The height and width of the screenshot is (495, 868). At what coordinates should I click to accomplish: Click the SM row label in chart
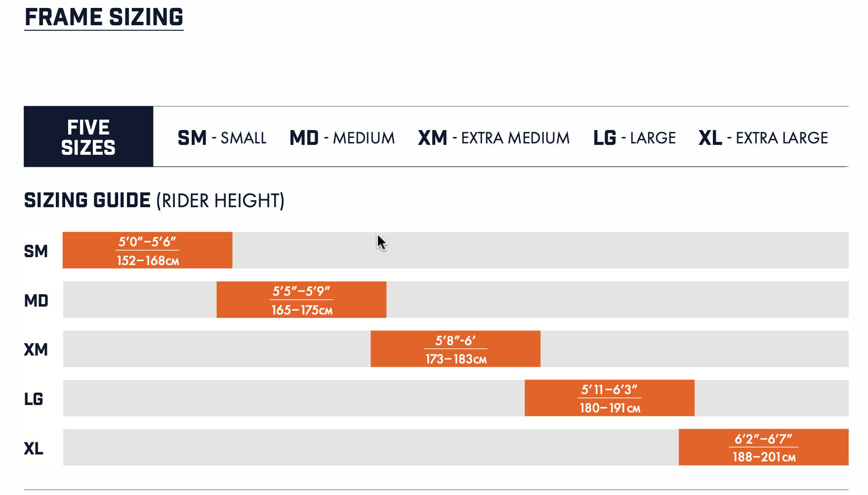point(36,251)
